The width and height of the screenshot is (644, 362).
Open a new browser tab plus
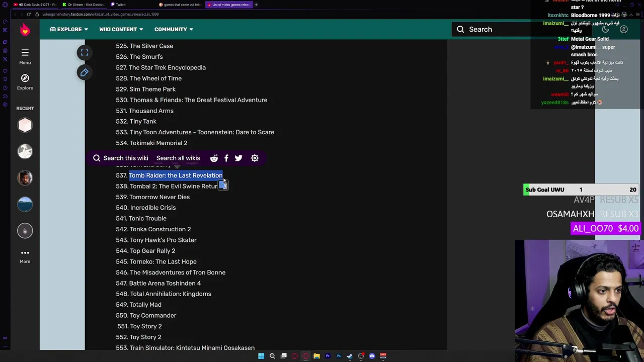[x=256, y=5]
